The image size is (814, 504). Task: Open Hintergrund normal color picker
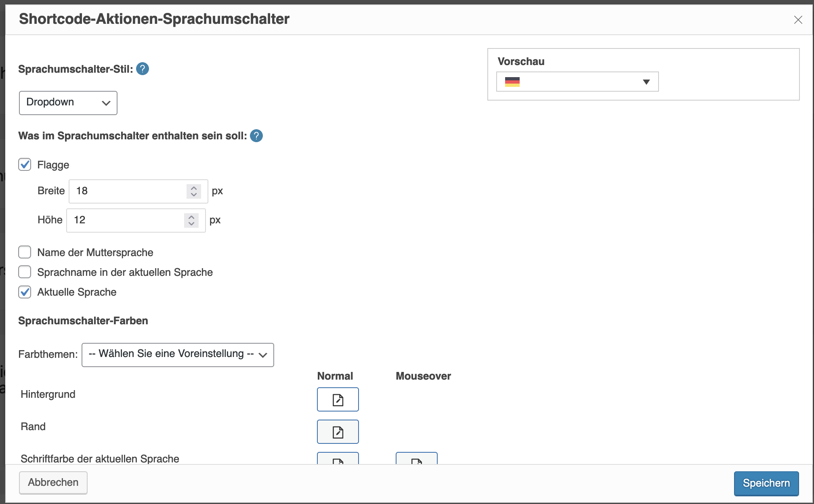pos(338,399)
